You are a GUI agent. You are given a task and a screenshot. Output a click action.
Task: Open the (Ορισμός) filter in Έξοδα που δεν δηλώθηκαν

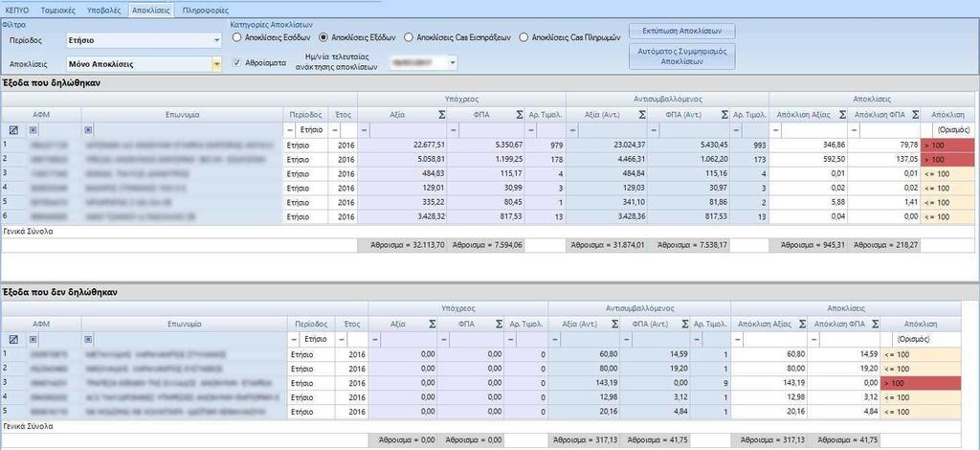[920, 339]
